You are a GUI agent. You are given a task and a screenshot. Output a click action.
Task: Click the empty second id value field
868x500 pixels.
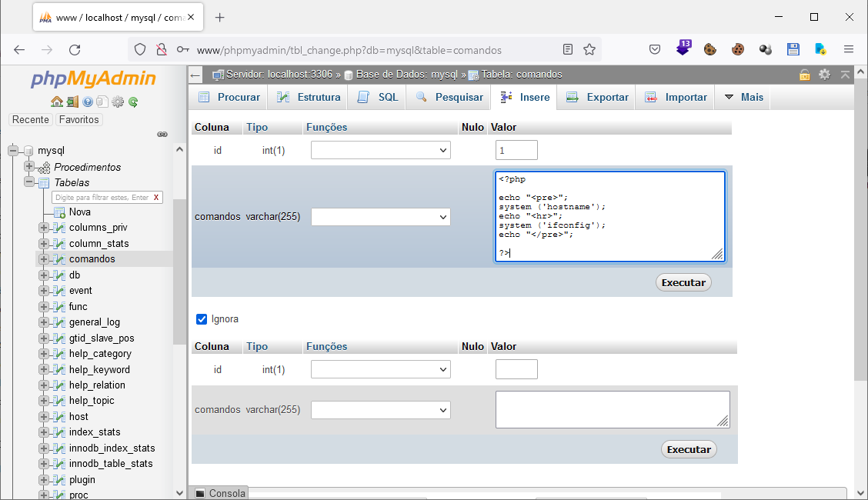516,369
